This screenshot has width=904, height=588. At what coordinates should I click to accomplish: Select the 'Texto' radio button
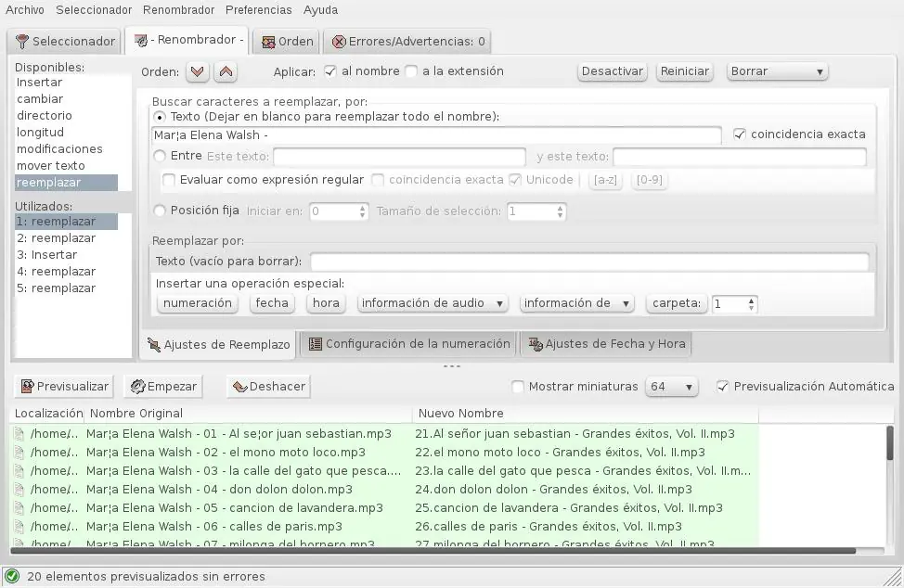160,117
